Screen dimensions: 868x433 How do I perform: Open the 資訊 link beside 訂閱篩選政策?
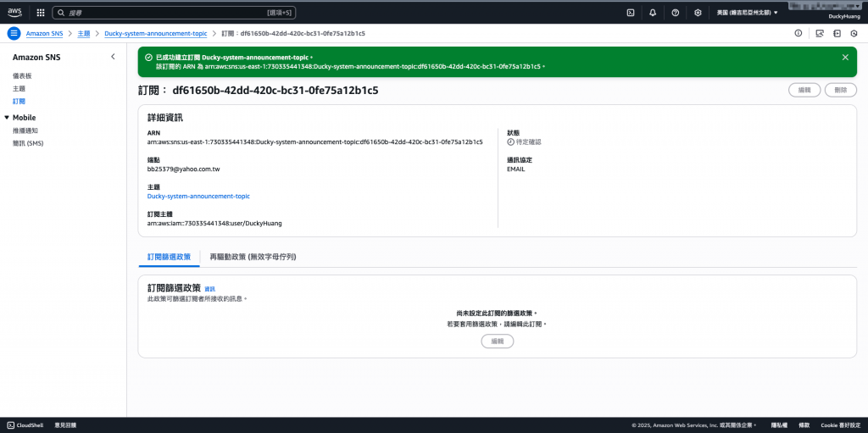210,289
